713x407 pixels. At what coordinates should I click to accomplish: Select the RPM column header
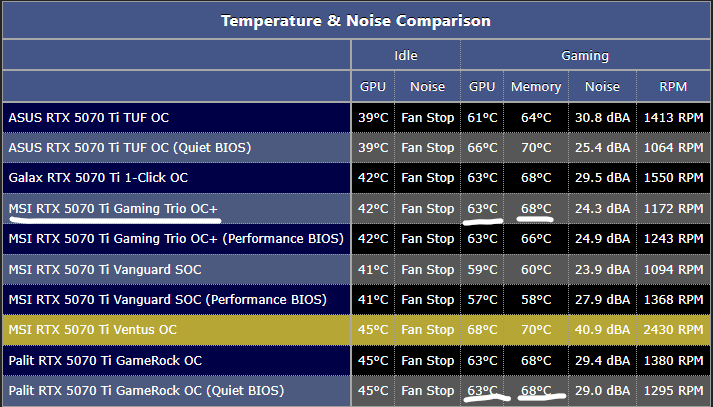(672, 87)
